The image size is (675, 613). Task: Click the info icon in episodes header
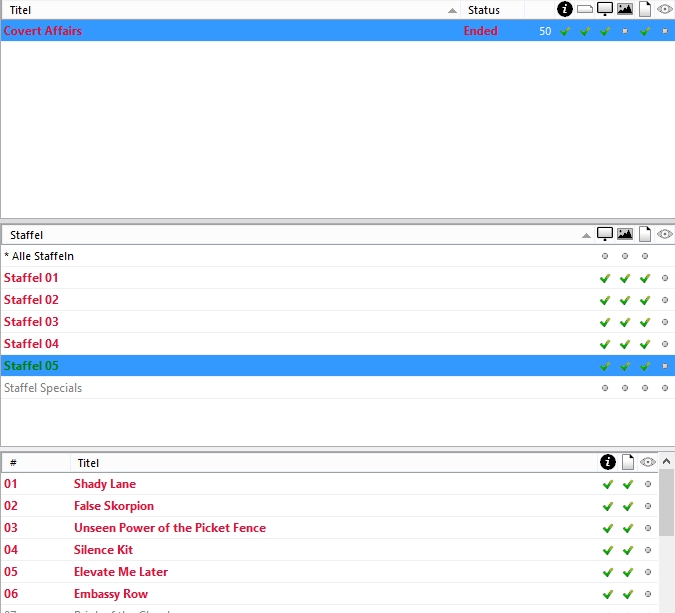tap(607, 462)
